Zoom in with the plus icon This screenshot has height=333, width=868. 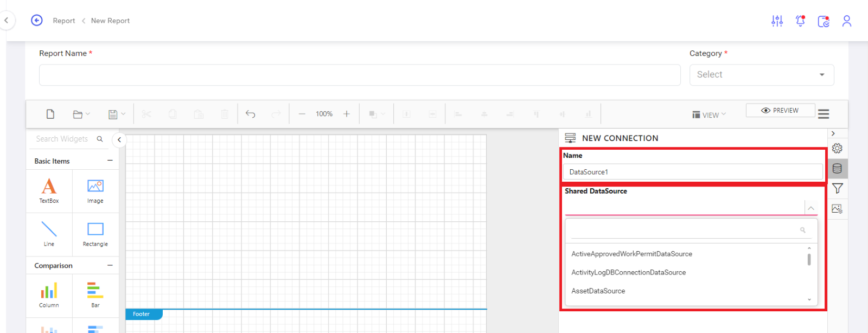pos(347,114)
